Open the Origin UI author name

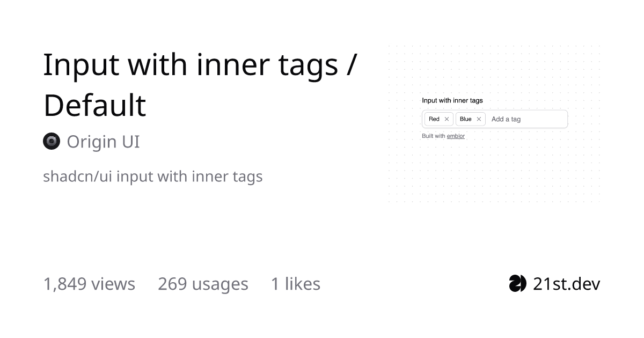click(x=103, y=142)
